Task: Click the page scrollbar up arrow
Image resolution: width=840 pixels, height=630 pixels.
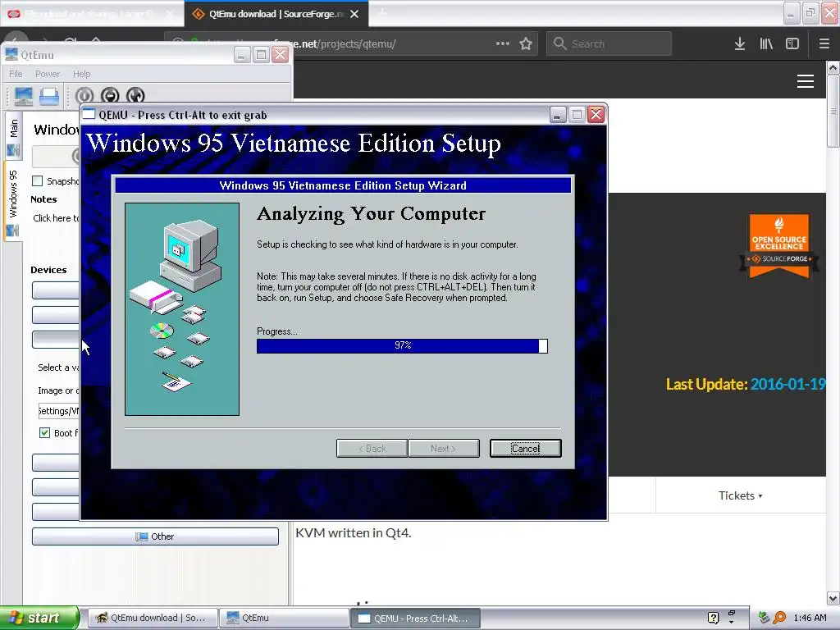Action: [x=833, y=67]
